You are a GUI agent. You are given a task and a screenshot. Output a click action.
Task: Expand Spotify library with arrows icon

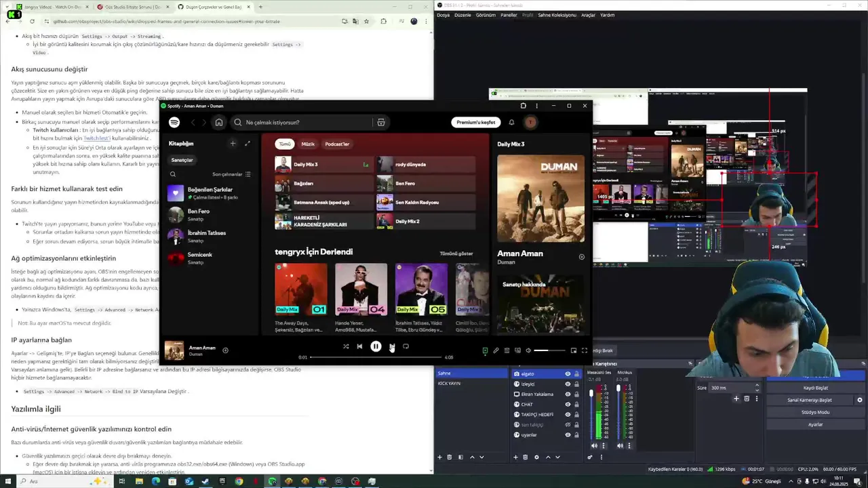pyautogui.click(x=248, y=144)
